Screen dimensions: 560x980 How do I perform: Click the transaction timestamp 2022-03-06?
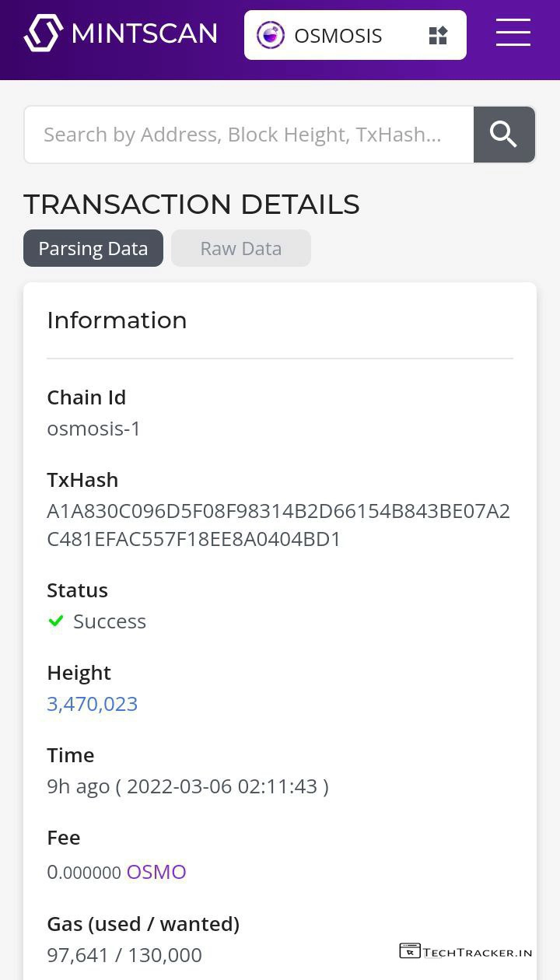222,786
